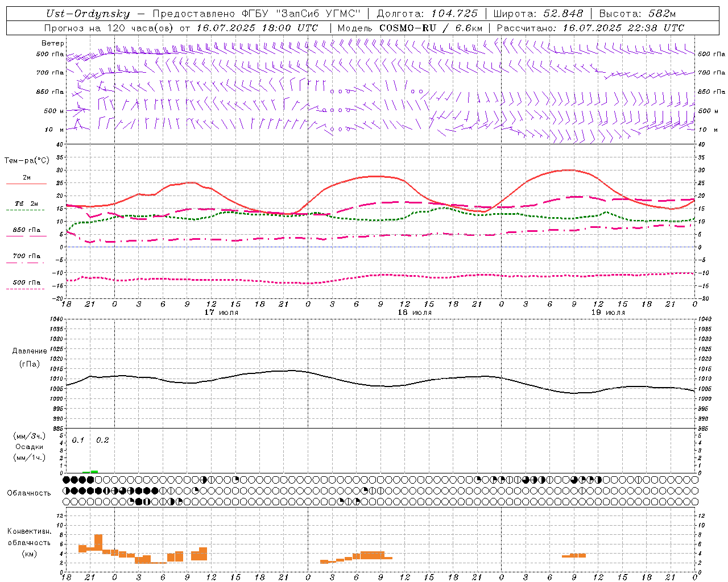Select the 2м temperature legend entry

pos(26,178)
